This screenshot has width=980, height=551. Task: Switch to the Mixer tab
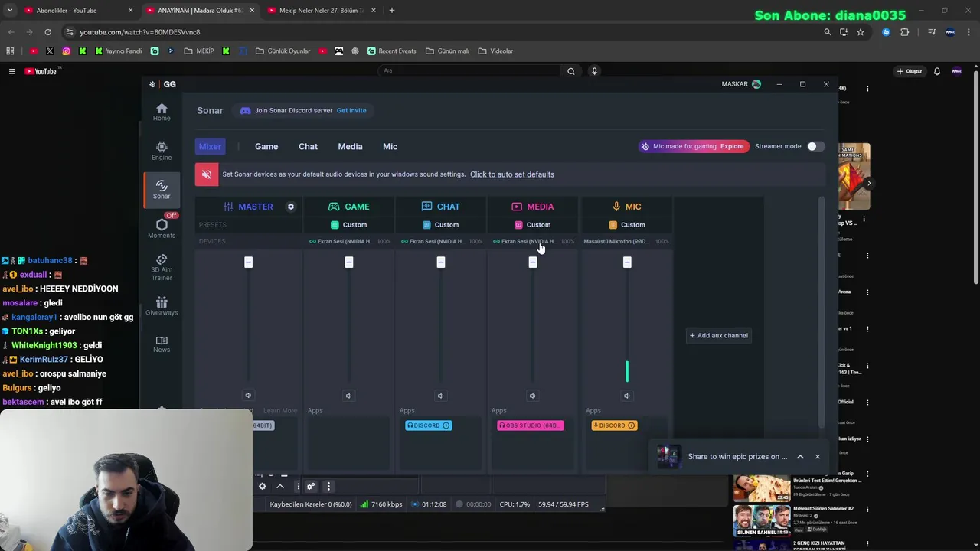click(210, 146)
